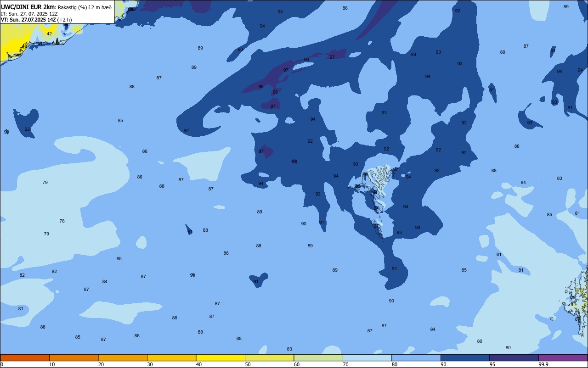Click the legend scale label "40"
Screen dimensions: 588x368
pyautogui.click(x=199, y=364)
